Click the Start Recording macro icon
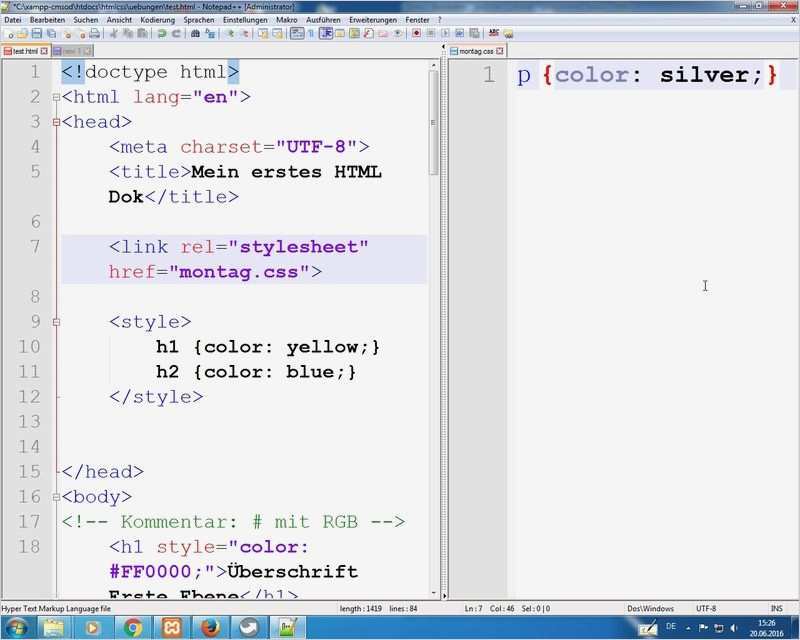 tap(416, 34)
